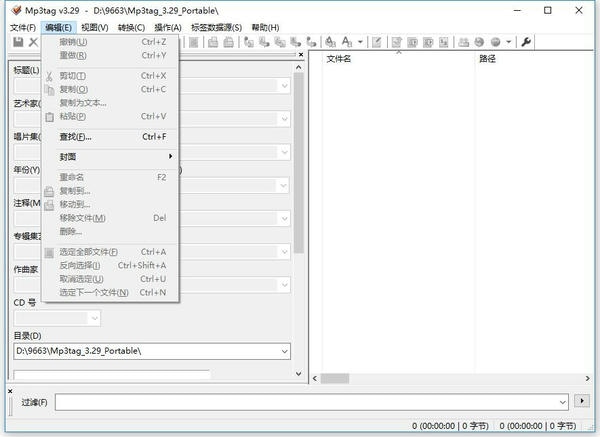Open Options with the wrench icon
The image size is (600, 437).
(x=526, y=42)
